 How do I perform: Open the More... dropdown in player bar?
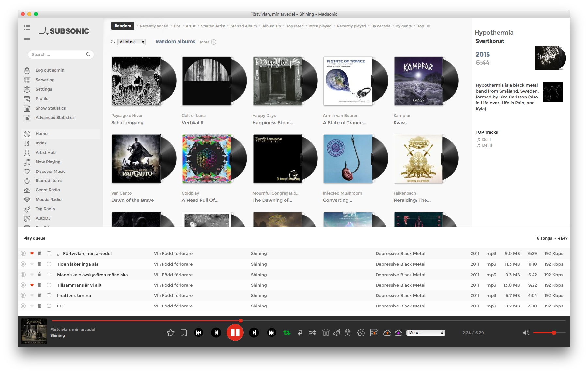pos(426,333)
